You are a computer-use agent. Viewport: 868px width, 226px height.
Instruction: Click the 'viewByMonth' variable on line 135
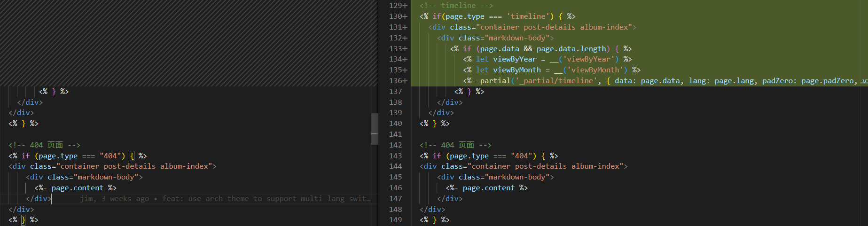tap(517, 70)
